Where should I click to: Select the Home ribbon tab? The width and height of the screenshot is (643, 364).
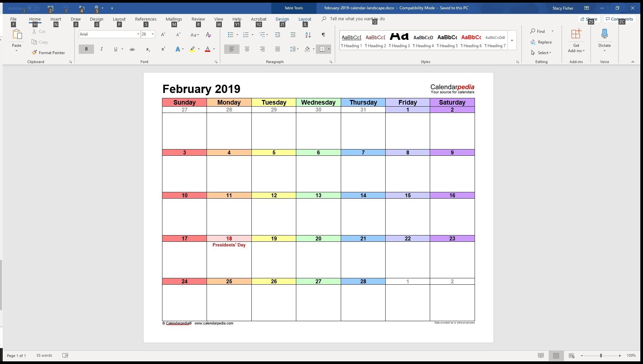coord(35,19)
